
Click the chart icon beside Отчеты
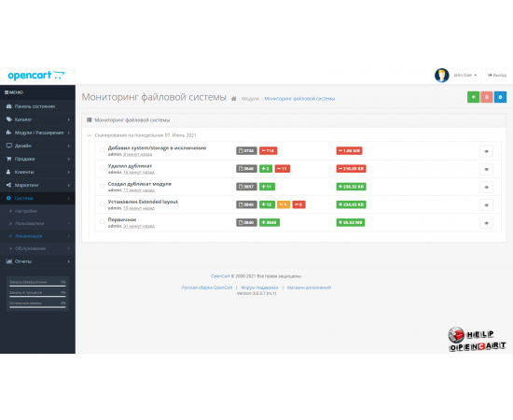pyautogui.click(x=8, y=261)
